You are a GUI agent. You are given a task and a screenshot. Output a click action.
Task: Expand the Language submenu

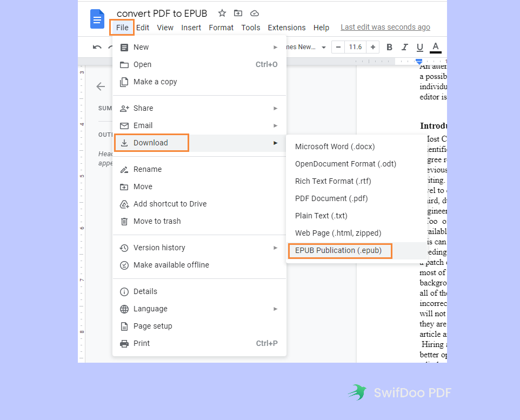pos(199,309)
